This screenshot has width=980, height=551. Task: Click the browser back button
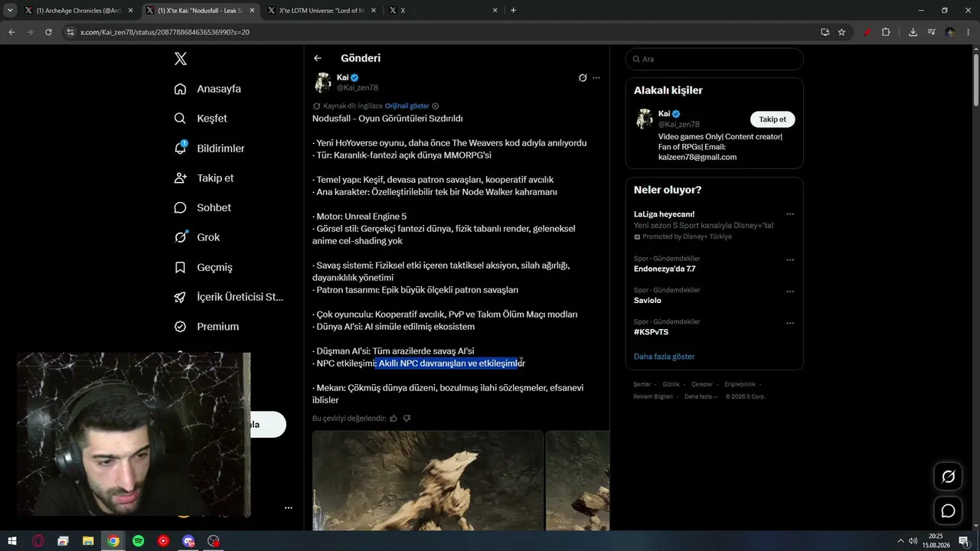[x=11, y=32]
